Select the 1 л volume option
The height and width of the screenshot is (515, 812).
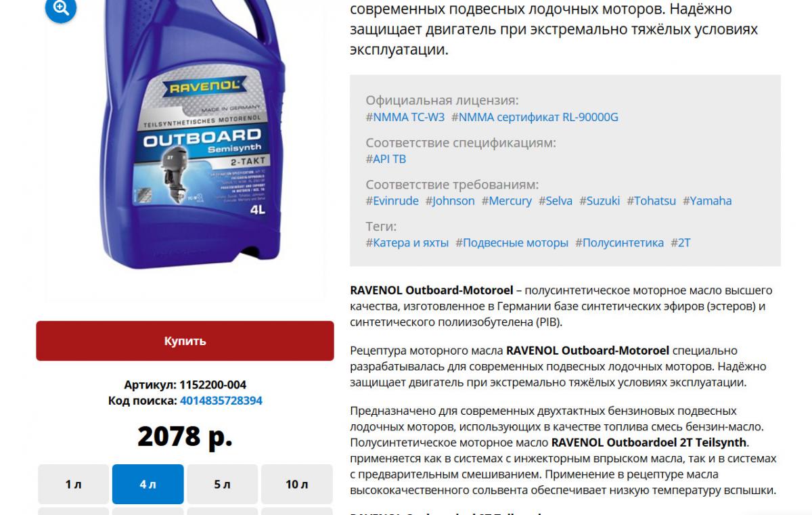point(73,484)
